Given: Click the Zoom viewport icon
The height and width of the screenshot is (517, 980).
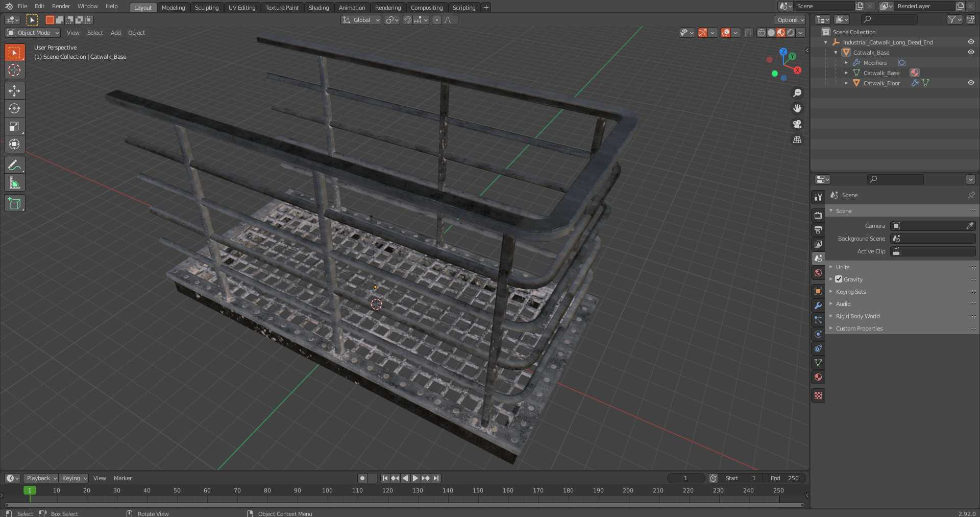Looking at the screenshot, I should (x=797, y=93).
